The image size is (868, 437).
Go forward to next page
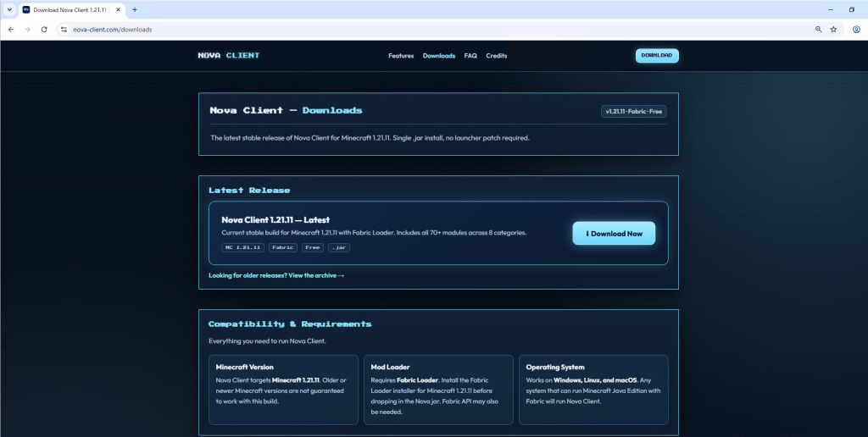[x=27, y=30]
